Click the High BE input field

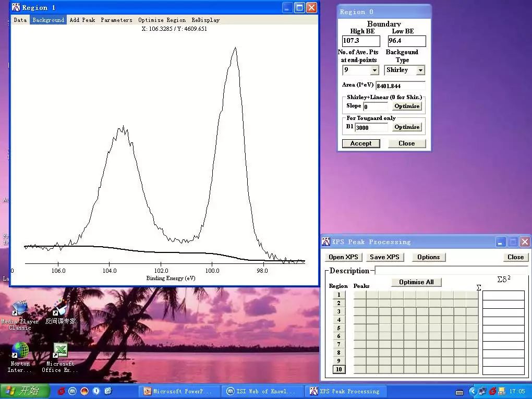click(x=361, y=41)
